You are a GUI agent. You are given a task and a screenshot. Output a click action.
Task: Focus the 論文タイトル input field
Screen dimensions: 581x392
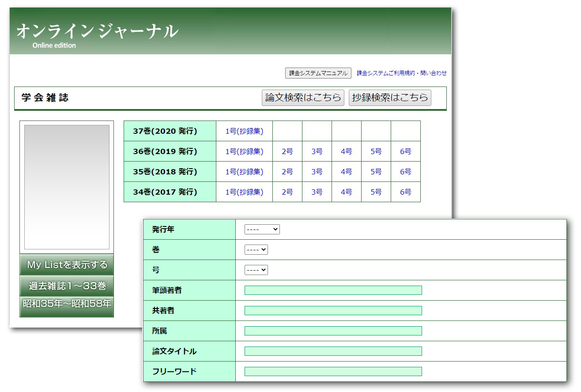[x=333, y=351]
